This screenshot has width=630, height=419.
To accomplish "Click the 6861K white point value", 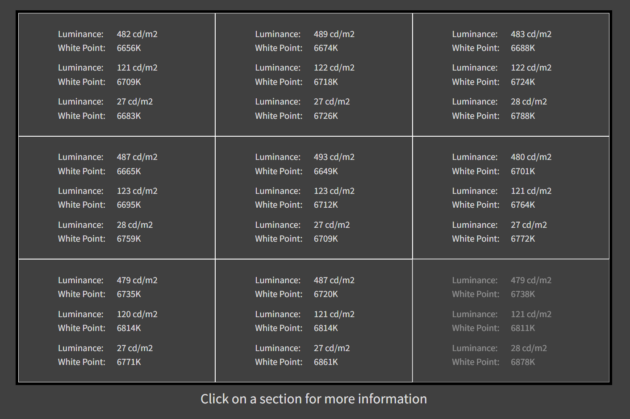I will tap(326, 362).
